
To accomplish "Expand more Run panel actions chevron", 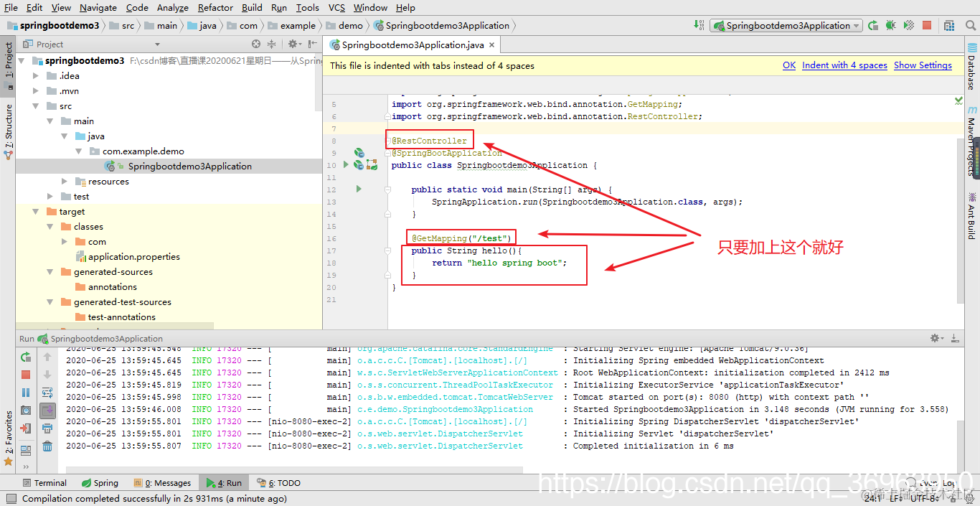I will [26, 467].
